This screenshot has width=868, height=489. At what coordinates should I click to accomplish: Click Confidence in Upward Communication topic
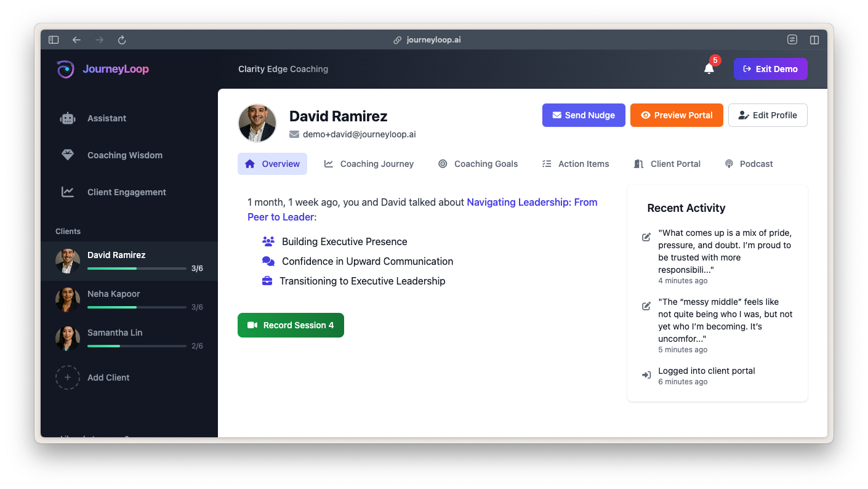click(x=368, y=261)
